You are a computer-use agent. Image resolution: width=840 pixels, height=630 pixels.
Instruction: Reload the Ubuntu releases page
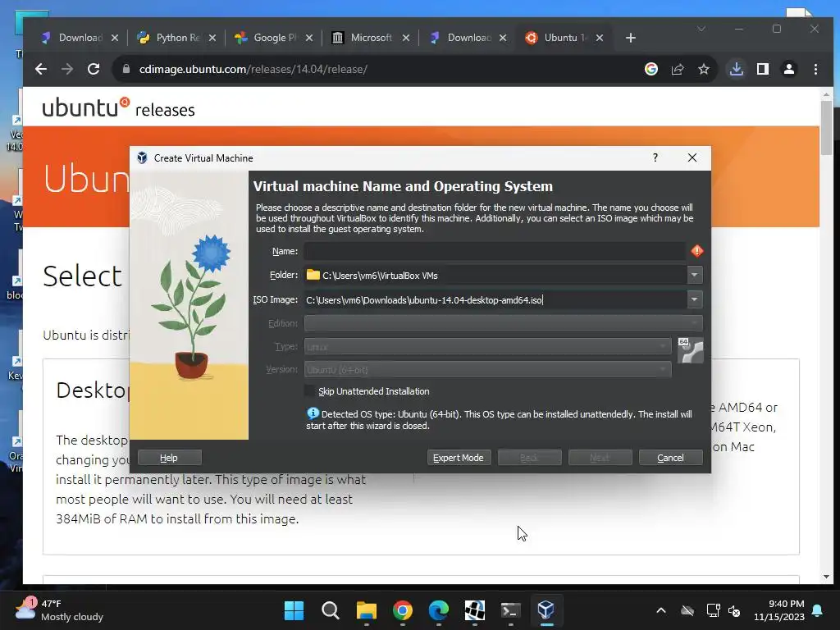pyautogui.click(x=94, y=69)
